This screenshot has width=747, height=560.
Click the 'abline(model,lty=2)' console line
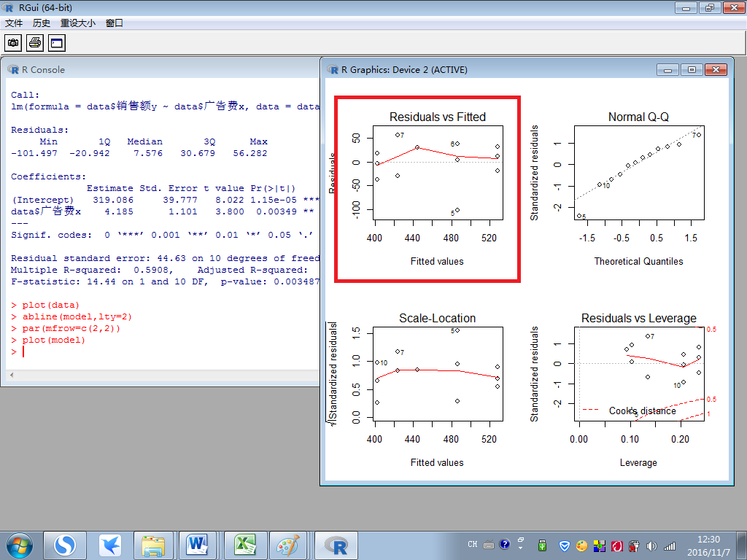77,316
